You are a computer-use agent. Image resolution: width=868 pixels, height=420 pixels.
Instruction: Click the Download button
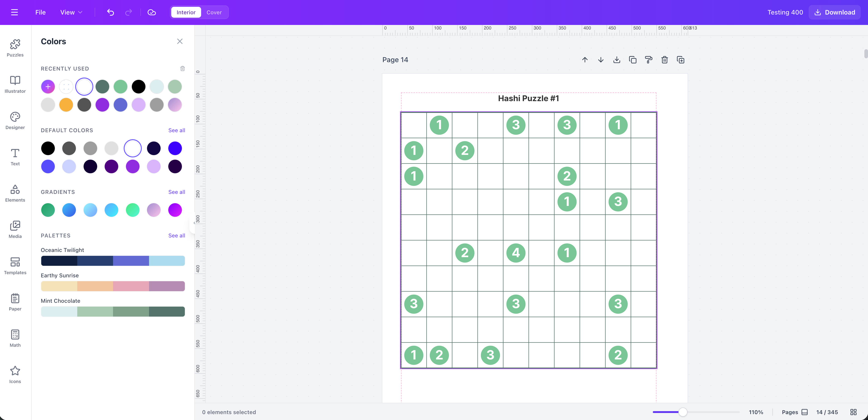pos(834,12)
